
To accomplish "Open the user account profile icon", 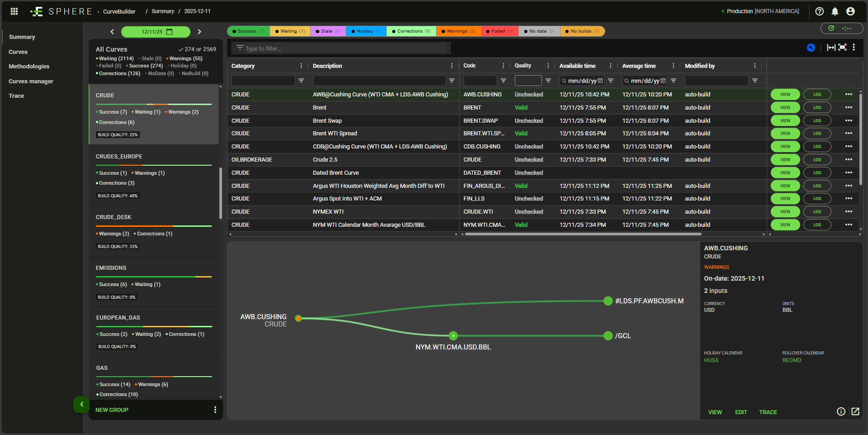I will coord(850,11).
